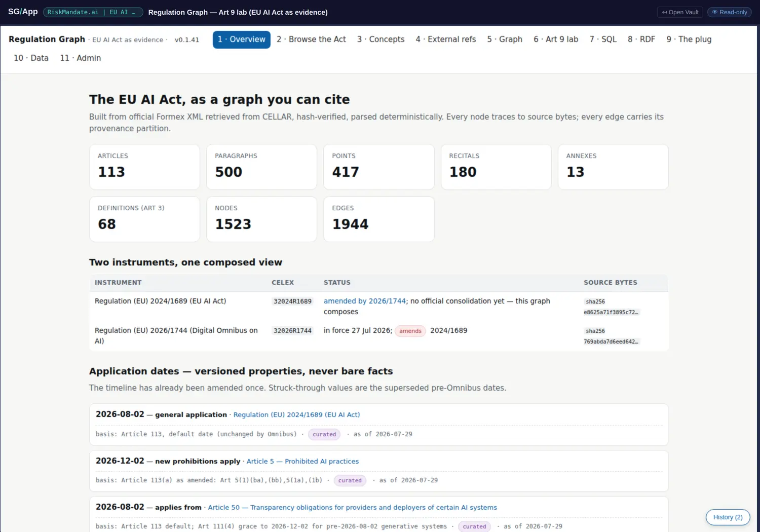Switch to the 2 · Browse the Act tab
Image resolution: width=760 pixels, height=532 pixels.
pos(311,40)
